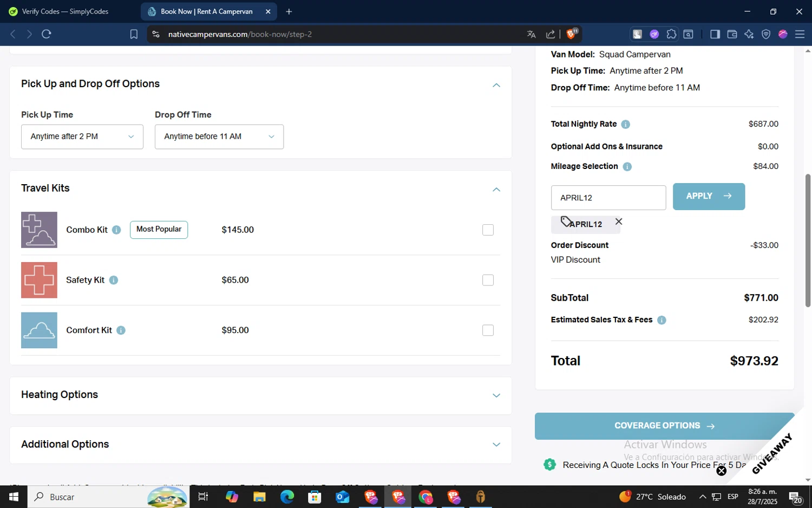Reload the page with the refresh icon
The width and height of the screenshot is (812, 508).
[47, 34]
